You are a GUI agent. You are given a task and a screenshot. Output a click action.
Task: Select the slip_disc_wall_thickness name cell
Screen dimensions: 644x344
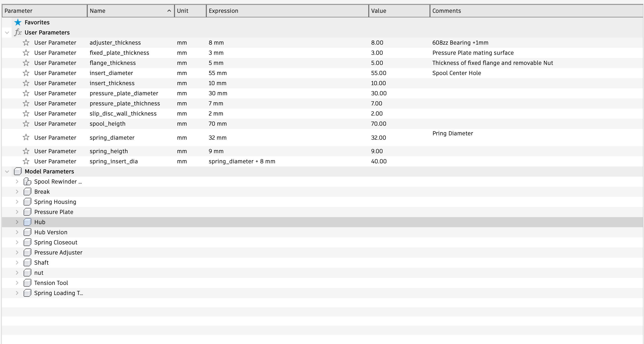[131, 114]
